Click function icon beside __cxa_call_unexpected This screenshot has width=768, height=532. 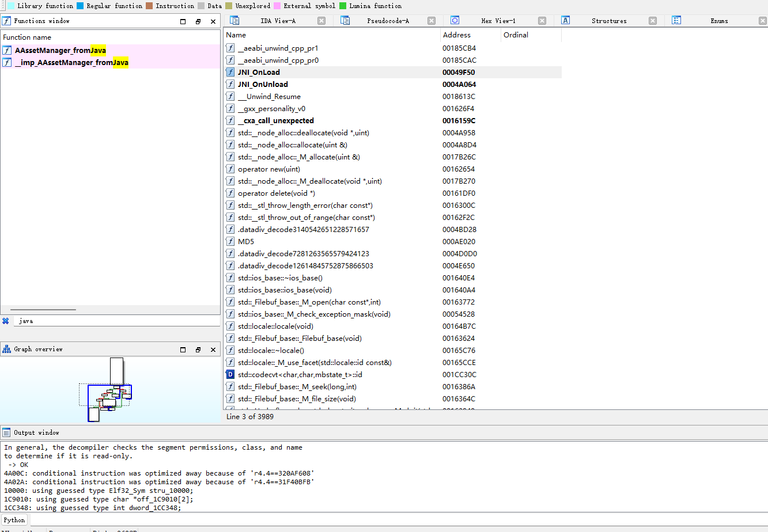point(230,120)
